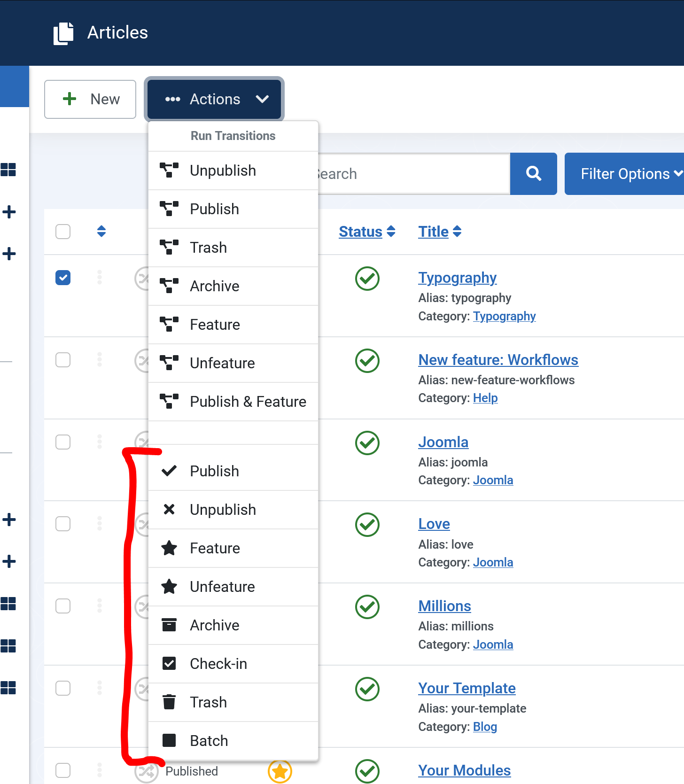Open the Typography category link
The image size is (684, 784).
[504, 316]
